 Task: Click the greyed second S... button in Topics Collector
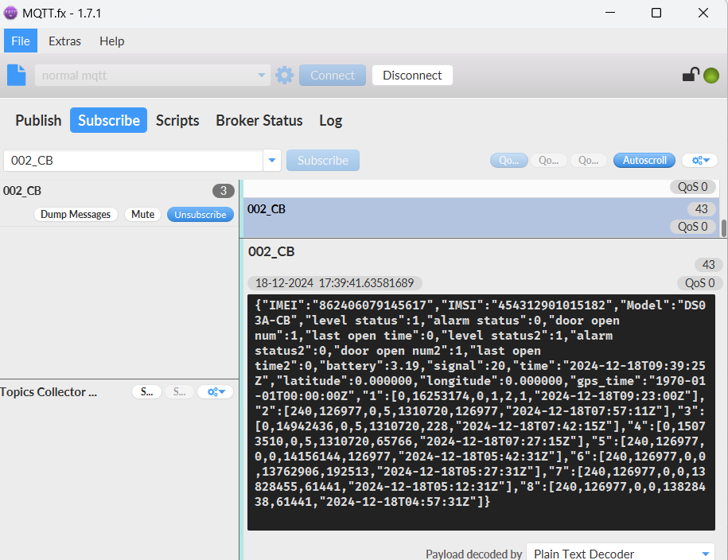click(179, 392)
